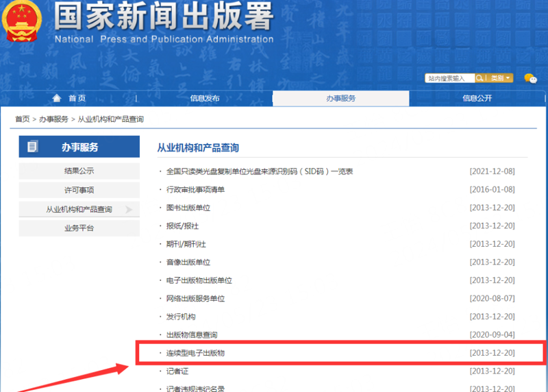This screenshot has height=392, width=548.
Task: Switch to the 信息发布 tab
Action: tap(205, 98)
